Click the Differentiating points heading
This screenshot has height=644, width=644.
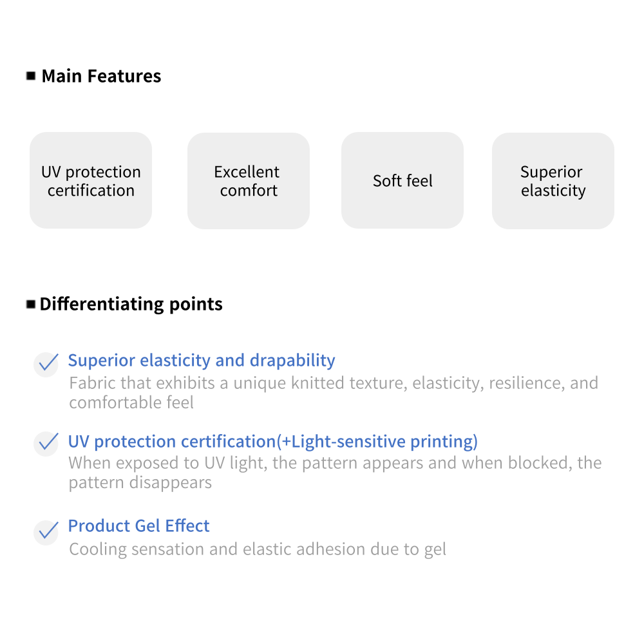coord(131,304)
